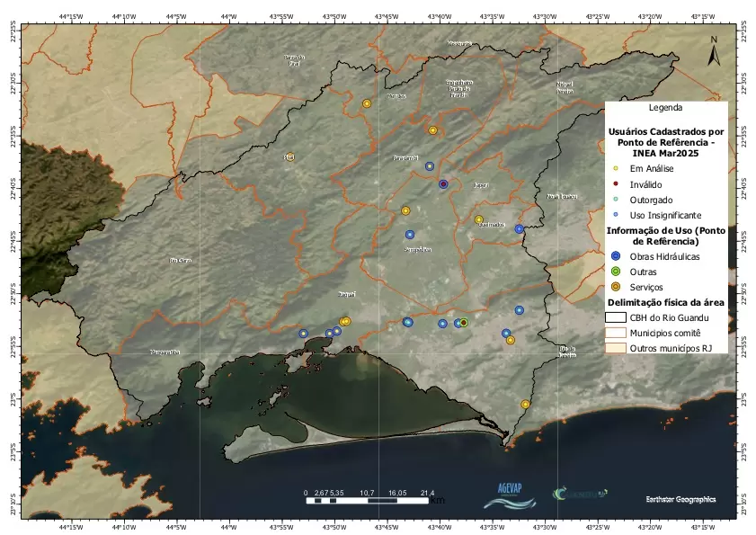This screenshot has height=535, width=756.
Task: Click the Earthstar Geographics attribution text
Action: 680,498
